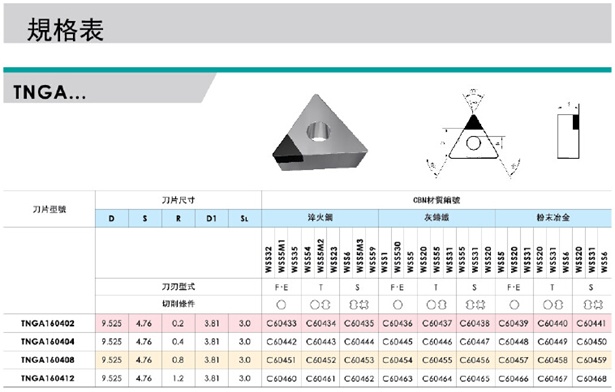Click the circle icon under 粉末冶金 F·E
Screen dimensions: 615x392
click(x=514, y=305)
